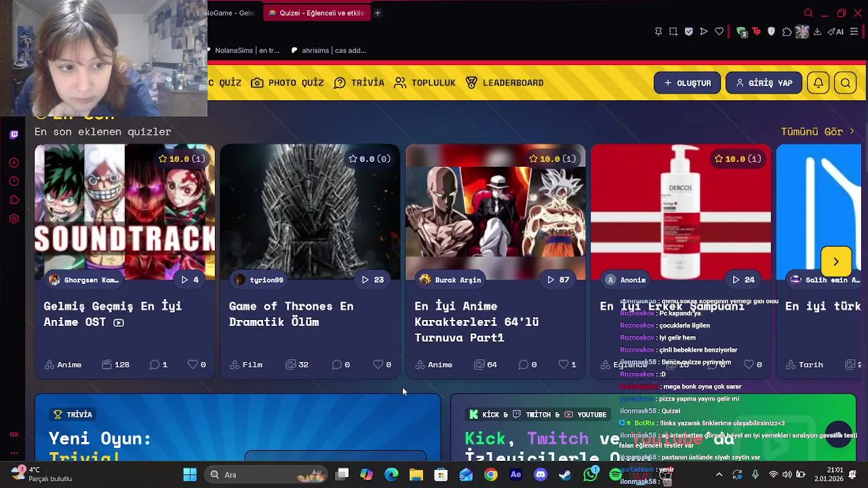The width and height of the screenshot is (868, 488).
Task: Click the TRİVİA badge on blue banner
Action: coord(73,414)
